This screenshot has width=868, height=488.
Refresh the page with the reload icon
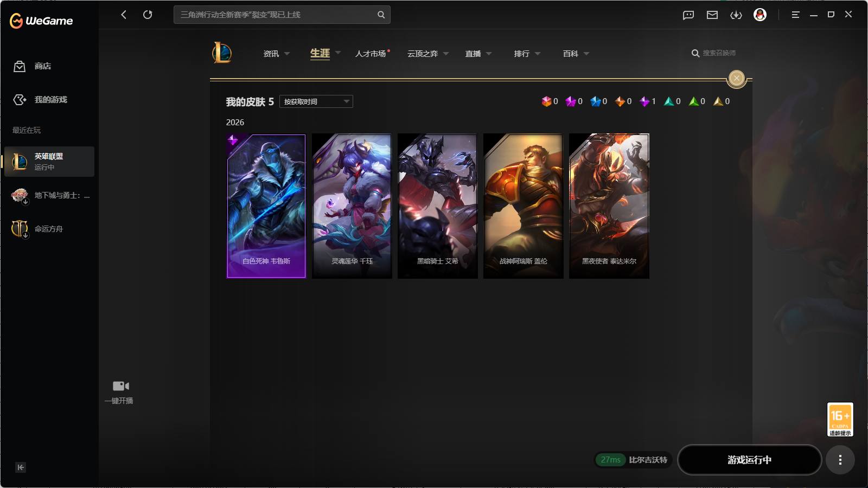point(148,15)
